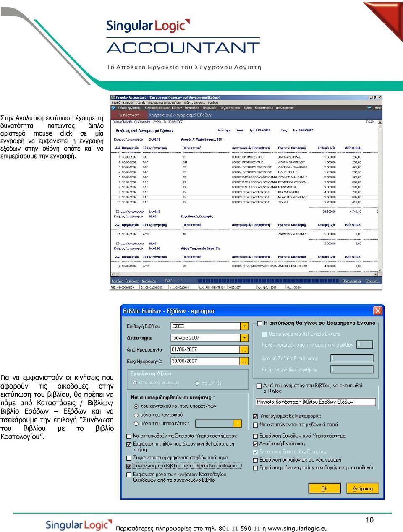Click the report progress bar in the footer
Screen dimensions: 403x532
point(268,281)
